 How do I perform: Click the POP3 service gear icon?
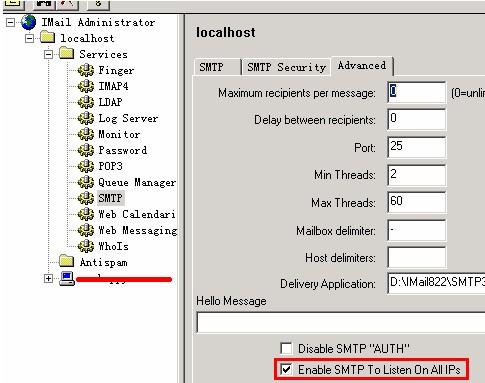pos(86,166)
